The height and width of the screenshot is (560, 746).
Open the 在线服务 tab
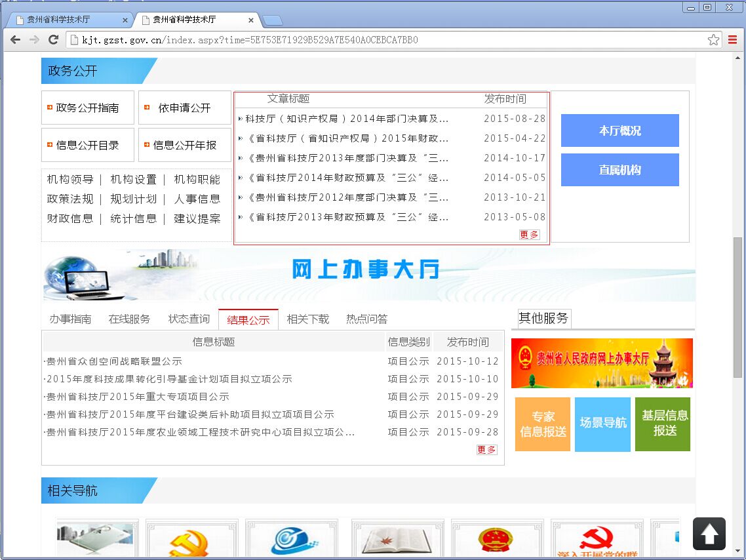129,319
